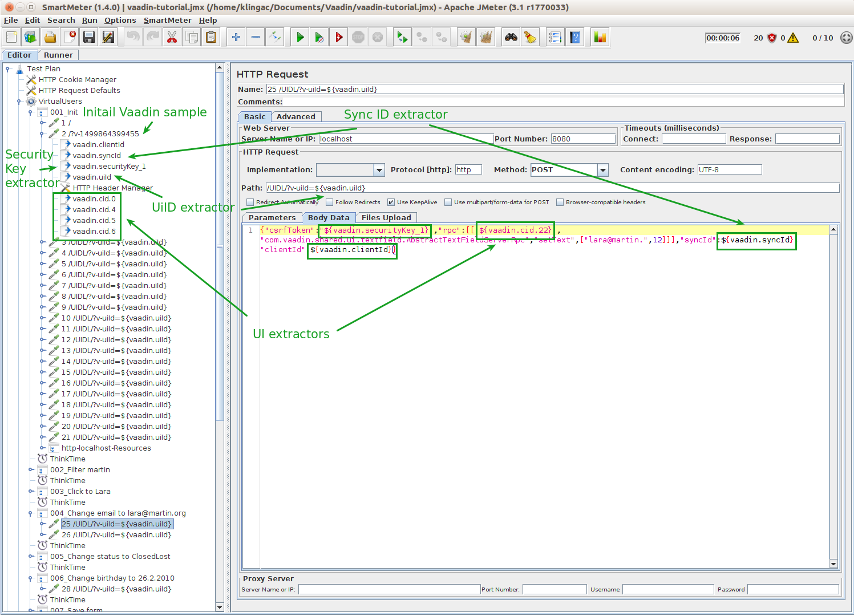
Task: Toggle Redirect Automatically checkbox
Action: (x=250, y=202)
